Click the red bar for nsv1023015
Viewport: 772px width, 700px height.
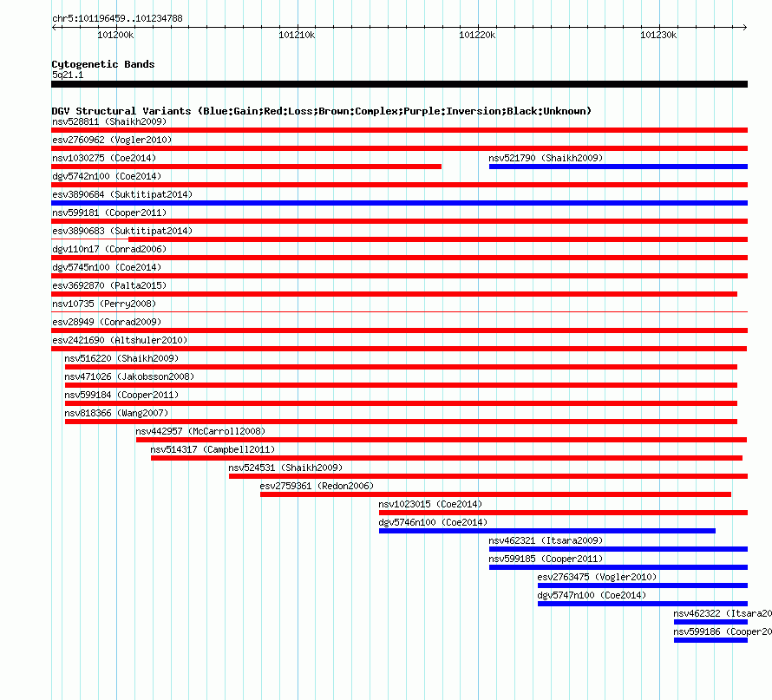563,513
